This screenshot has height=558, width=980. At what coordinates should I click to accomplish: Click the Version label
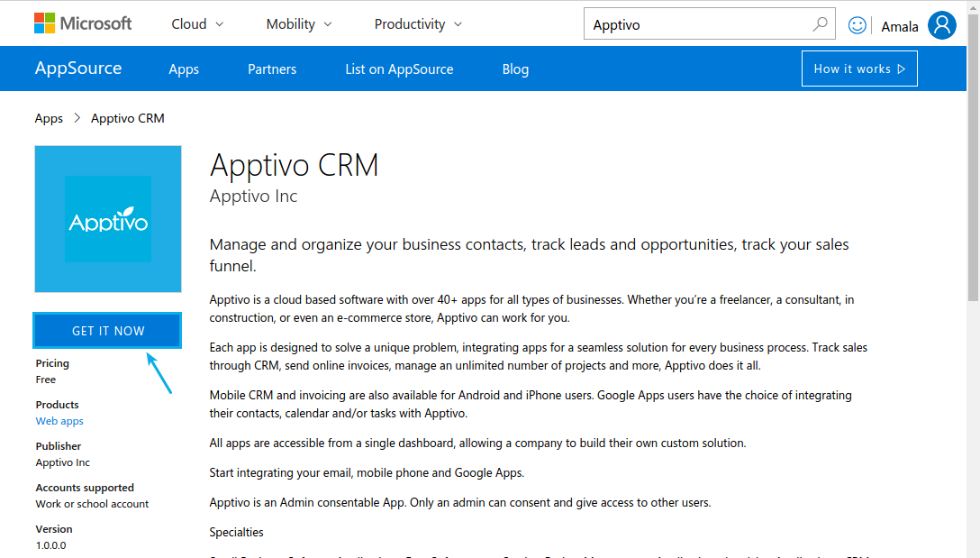(54, 529)
